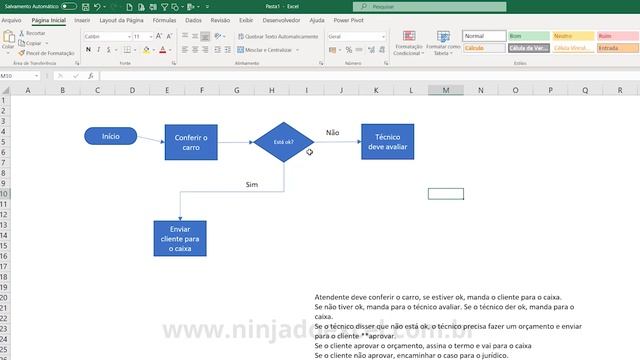
Task: Open the Mesclar e Centralizar dropdown arrow
Action: pos(298,50)
